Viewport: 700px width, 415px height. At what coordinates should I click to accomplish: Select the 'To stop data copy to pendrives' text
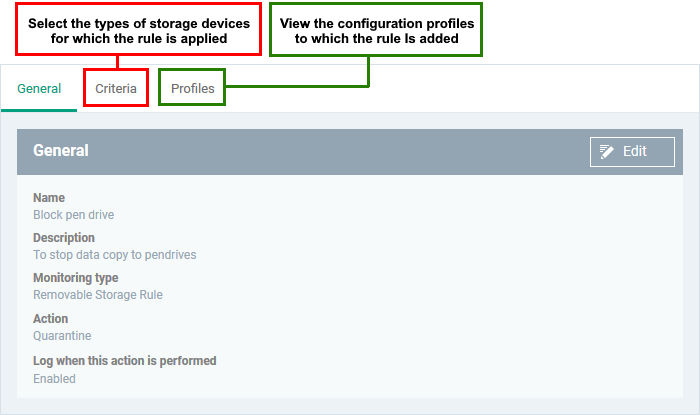pos(115,255)
